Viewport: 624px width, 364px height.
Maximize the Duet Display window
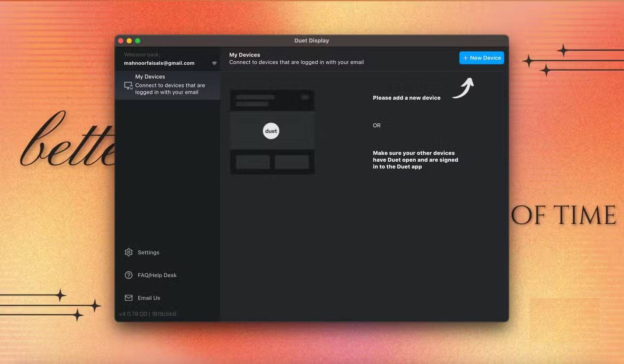coord(138,41)
